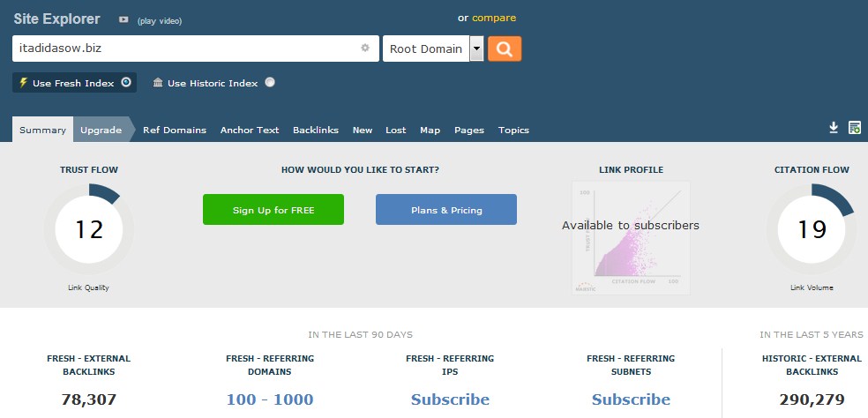Viewport: 868px width, 418px height.
Task: Open the Anchor Text tab
Action: 250,131
